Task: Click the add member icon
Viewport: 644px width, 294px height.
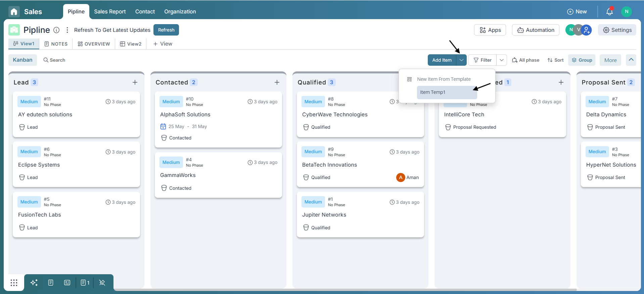Action: 586,30
